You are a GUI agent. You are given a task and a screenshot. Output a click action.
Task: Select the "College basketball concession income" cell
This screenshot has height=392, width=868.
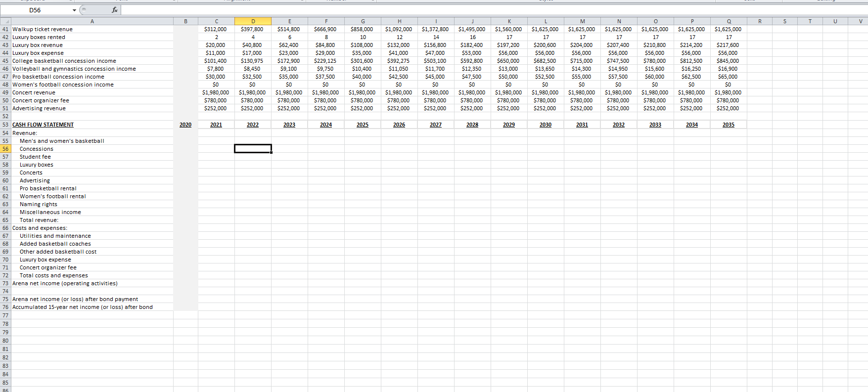(x=92, y=61)
